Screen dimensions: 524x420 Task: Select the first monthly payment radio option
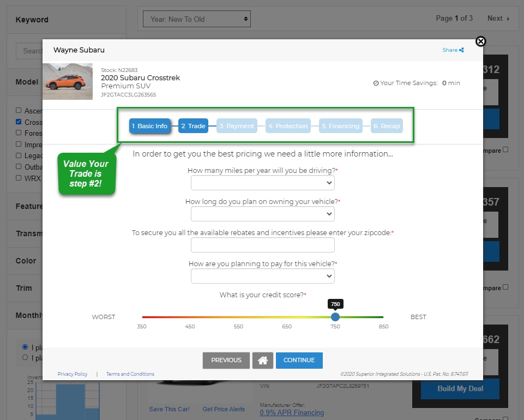click(x=25, y=347)
